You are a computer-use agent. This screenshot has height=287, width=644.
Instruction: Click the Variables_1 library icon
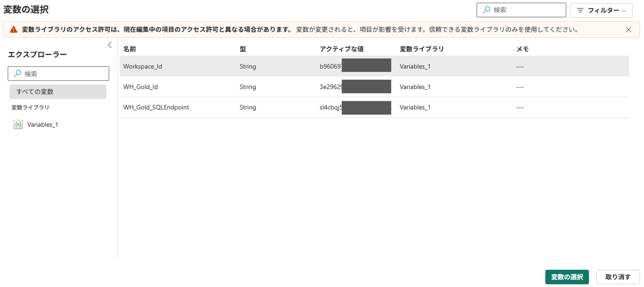pyautogui.click(x=18, y=124)
